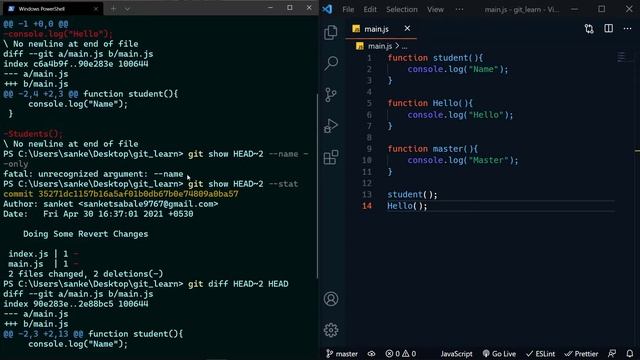Click 'console.log("Name");' on editor line 2
The width and height of the screenshot is (640, 360).
pyautogui.click(x=458, y=69)
